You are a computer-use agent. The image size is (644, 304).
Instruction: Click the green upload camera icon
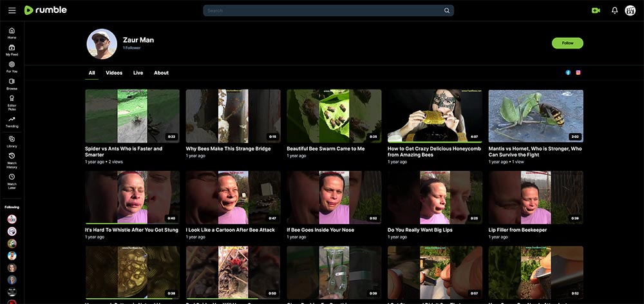click(x=596, y=11)
